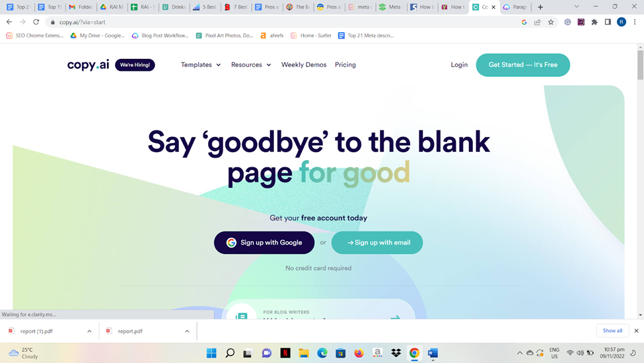Switch to the Parag browser tab

[x=515, y=7]
